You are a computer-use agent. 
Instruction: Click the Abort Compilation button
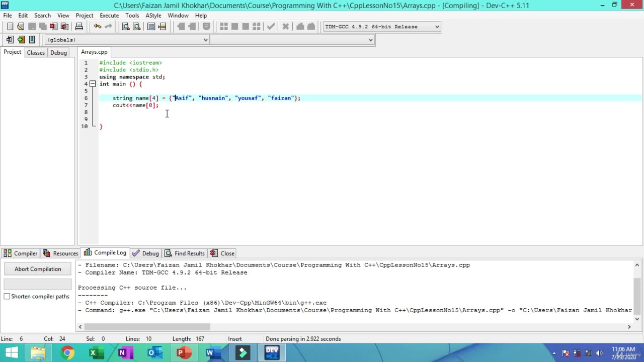pyautogui.click(x=38, y=269)
